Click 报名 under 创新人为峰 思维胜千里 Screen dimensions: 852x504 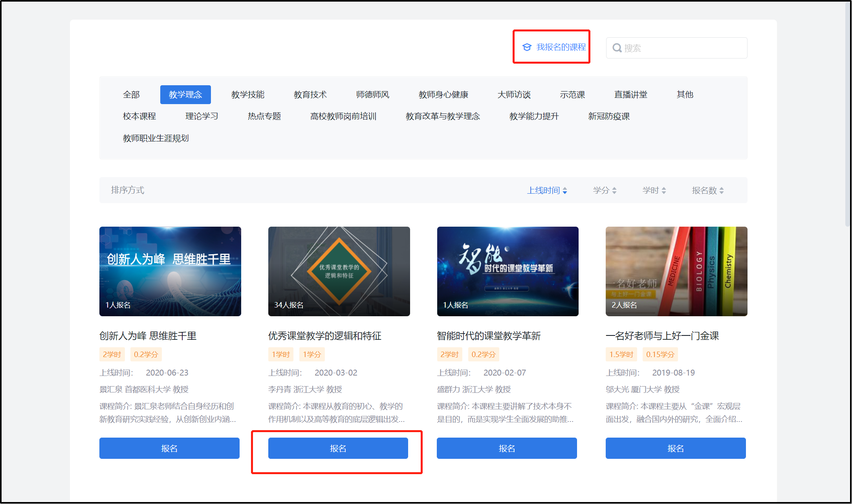169,448
